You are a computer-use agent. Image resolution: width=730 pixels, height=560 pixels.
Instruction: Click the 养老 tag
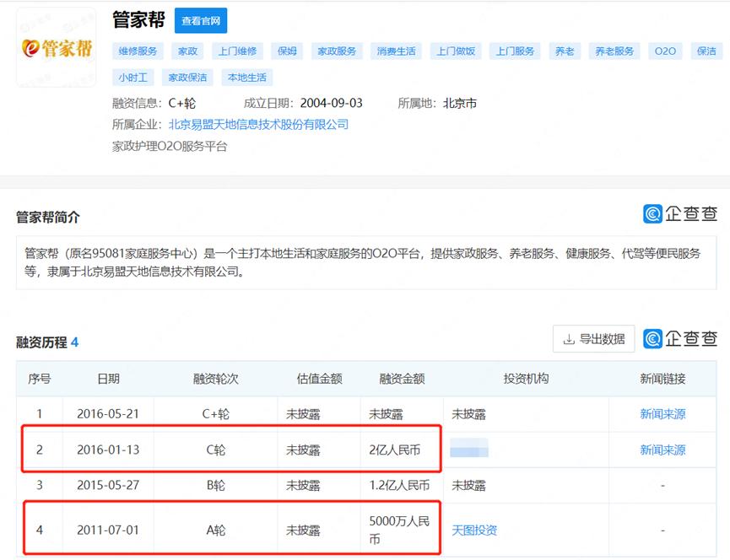[x=564, y=51]
